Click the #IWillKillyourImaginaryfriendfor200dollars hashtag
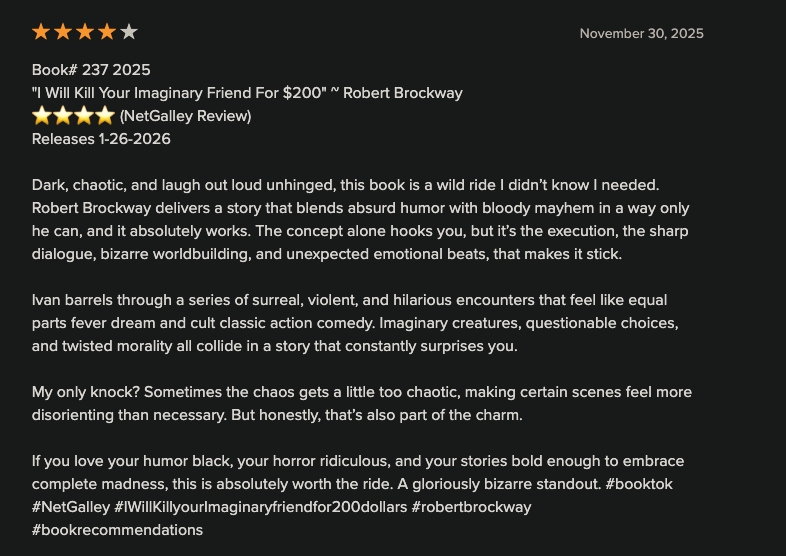786x556 pixels. tap(261, 507)
